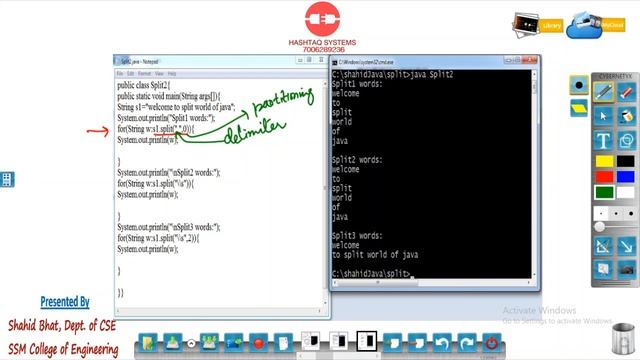
Task: Click the grid panel icon on left edge
Action: click(x=7, y=180)
